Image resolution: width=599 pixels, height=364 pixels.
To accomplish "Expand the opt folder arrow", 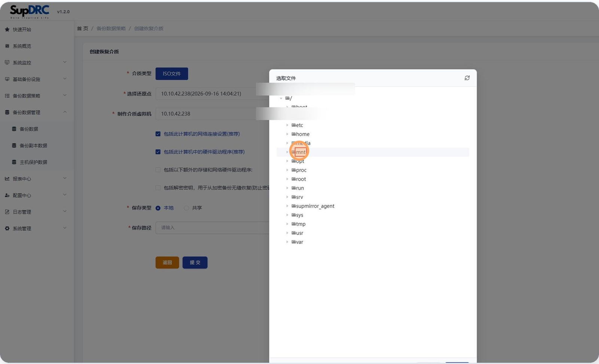I will (288, 161).
